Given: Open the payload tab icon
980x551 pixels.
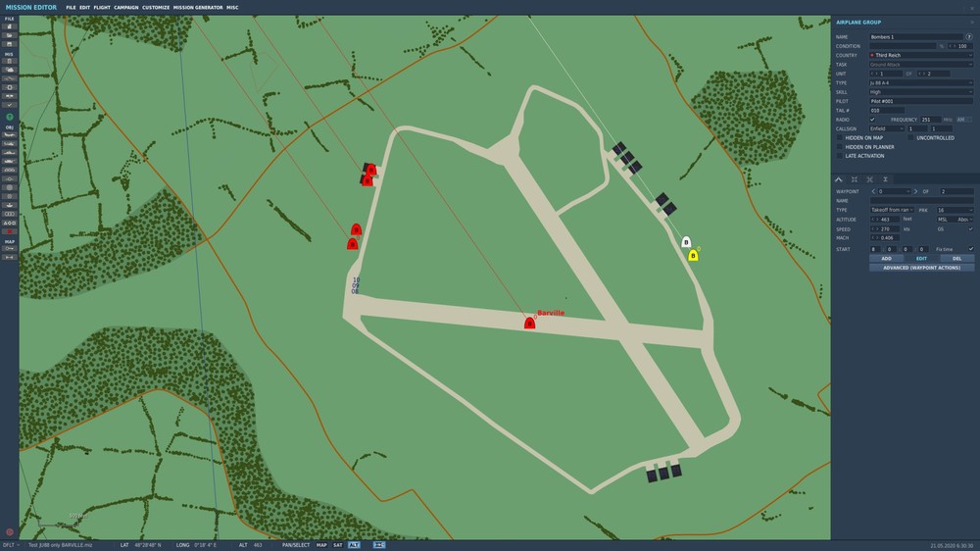Looking at the screenshot, I should click(x=855, y=179).
